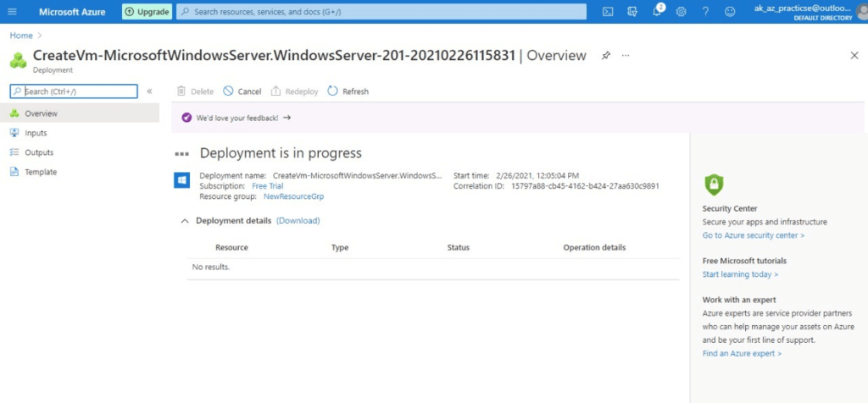Open portal settings gear

(x=681, y=12)
